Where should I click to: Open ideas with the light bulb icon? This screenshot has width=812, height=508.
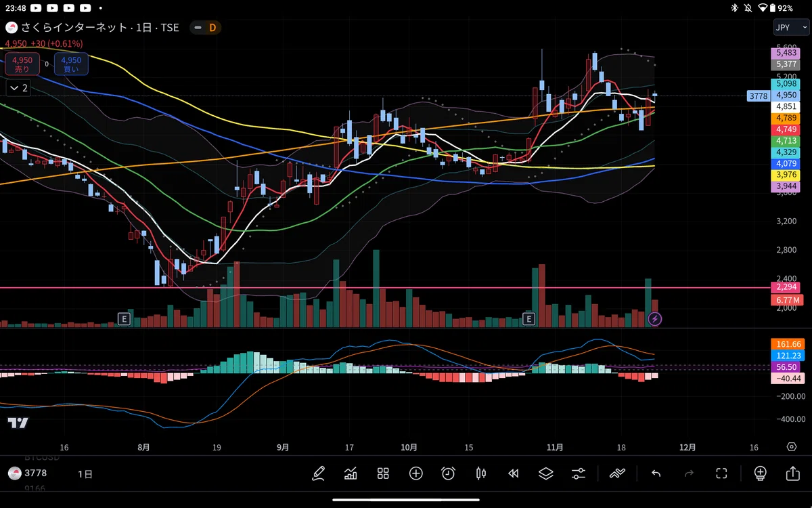point(760,473)
